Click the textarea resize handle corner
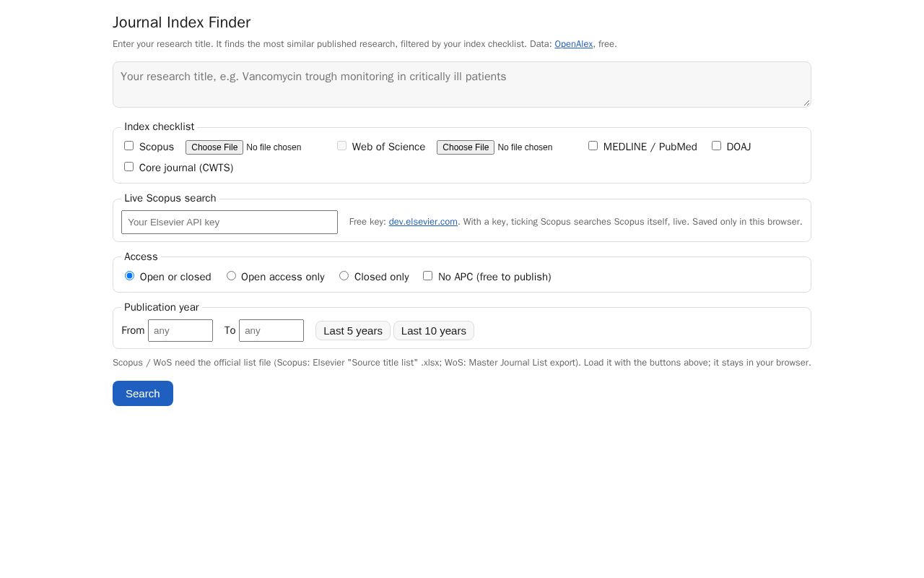The width and height of the screenshot is (924, 578). [x=806, y=103]
